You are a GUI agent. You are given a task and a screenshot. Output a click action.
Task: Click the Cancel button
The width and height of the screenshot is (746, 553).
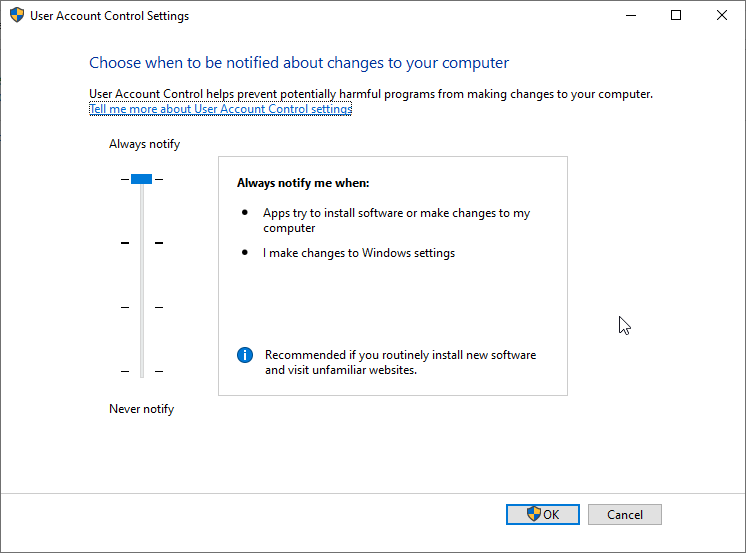click(x=624, y=514)
